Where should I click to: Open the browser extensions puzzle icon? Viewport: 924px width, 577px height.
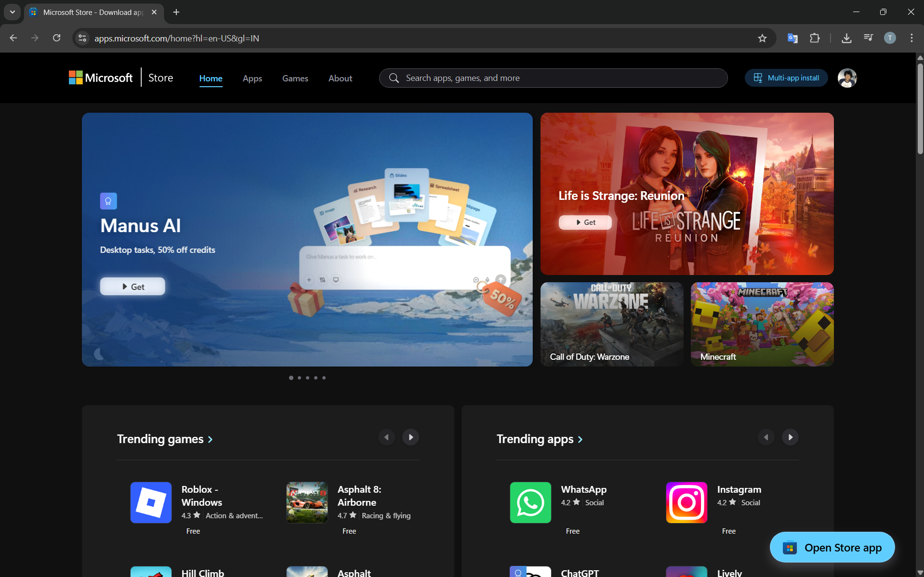[x=815, y=38]
